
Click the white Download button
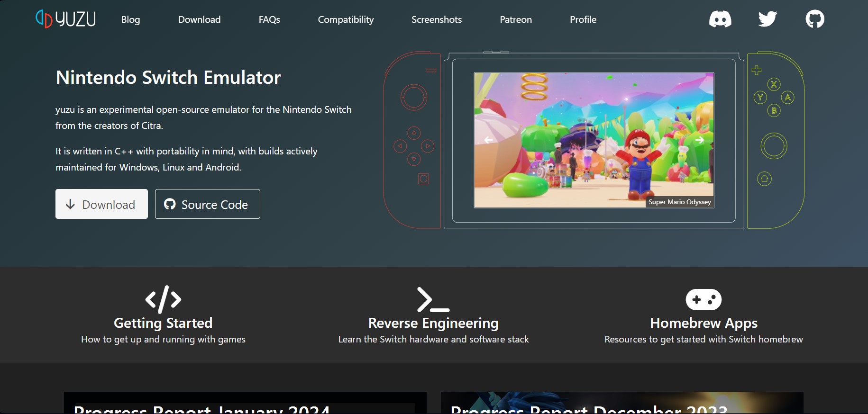[101, 204]
